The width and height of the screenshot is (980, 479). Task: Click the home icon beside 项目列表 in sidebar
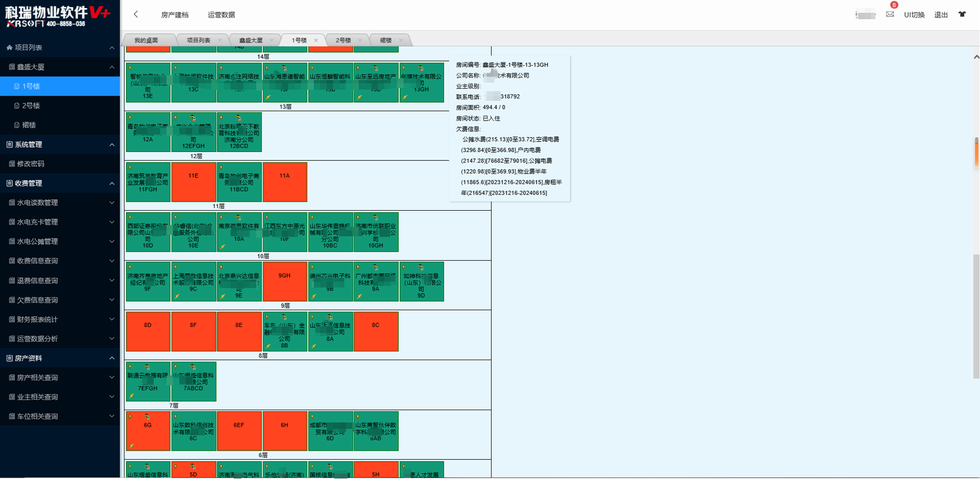(9, 47)
